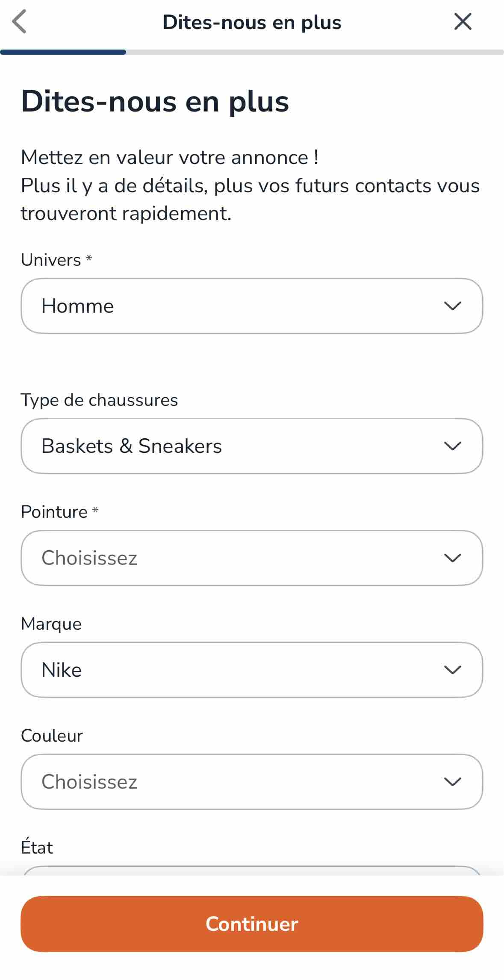Screen dimensions: 504x980
Task: Click the chevron in the Pointure field
Action: click(x=452, y=558)
